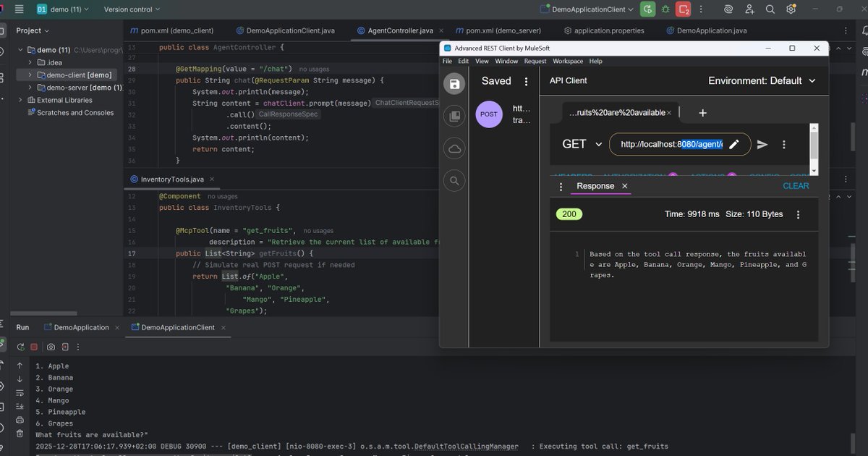This screenshot has width=868, height=456.
Task: Collapse the demo (11) root tree node
Action: tap(20, 50)
